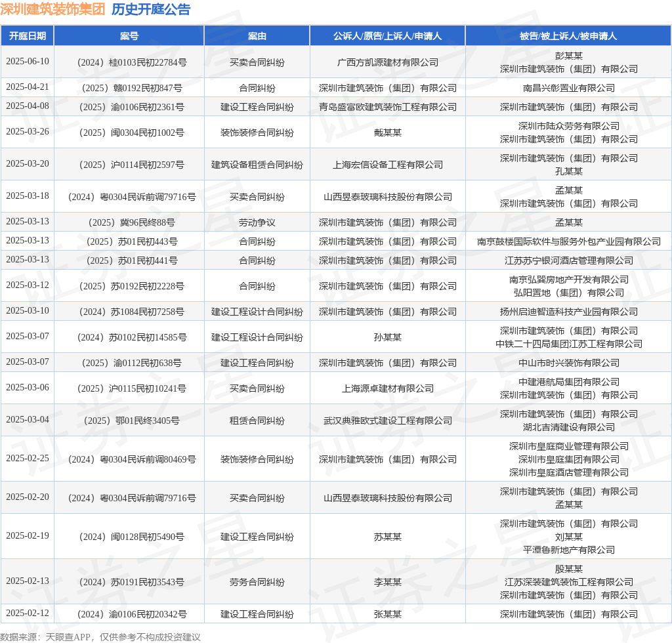Image resolution: width=672 pixels, height=643 pixels.
Task: Click cause 劳务合同纠纷
Action: pyautogui.click(x=257, y=583)
